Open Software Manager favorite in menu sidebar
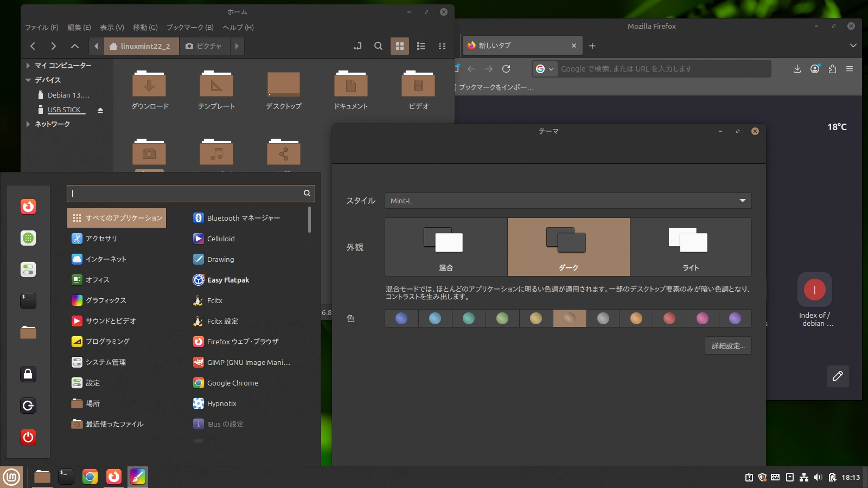This screenshot has height=488, width=868. click(28, 238)
